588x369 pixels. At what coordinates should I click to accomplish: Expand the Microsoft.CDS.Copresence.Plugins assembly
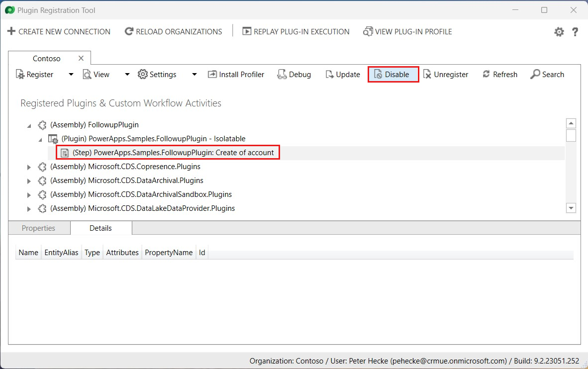tap(28, 167)
